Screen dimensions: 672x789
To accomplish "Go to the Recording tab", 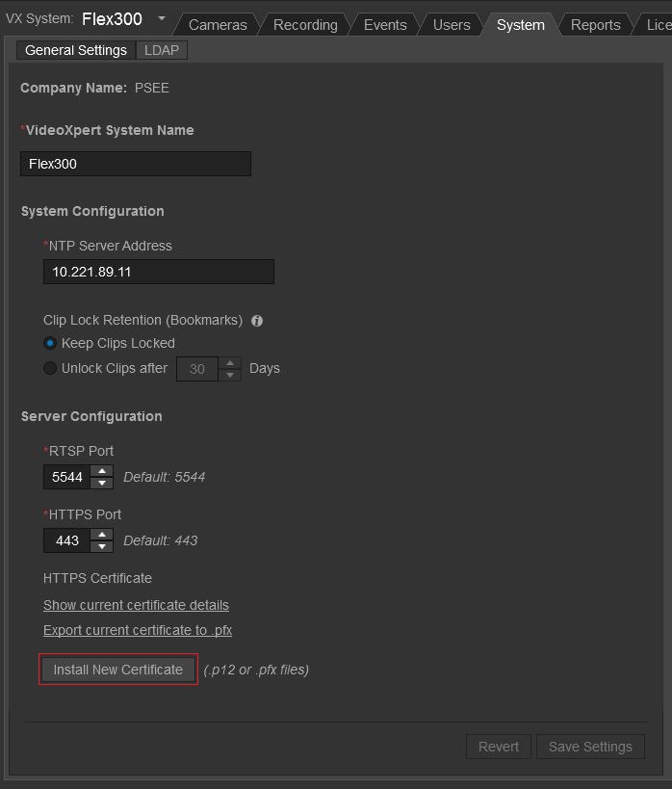I will (305, 25).
